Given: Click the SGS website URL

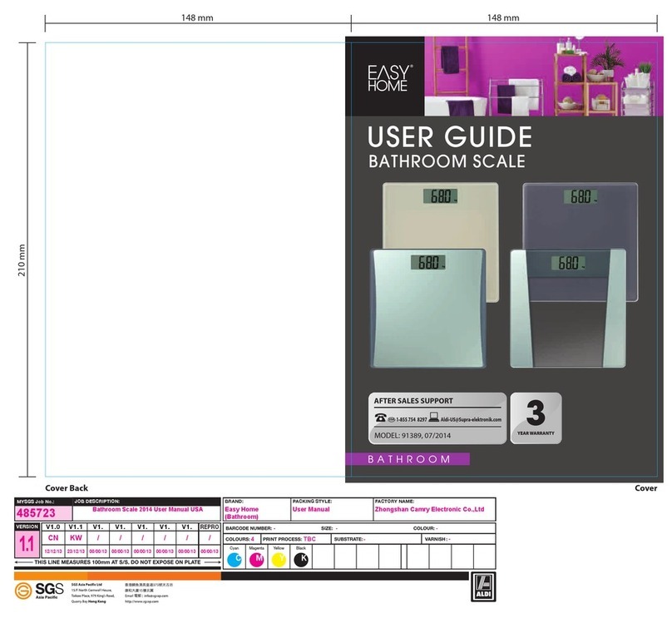Looking at the screenshot, I should click(141, 601).
